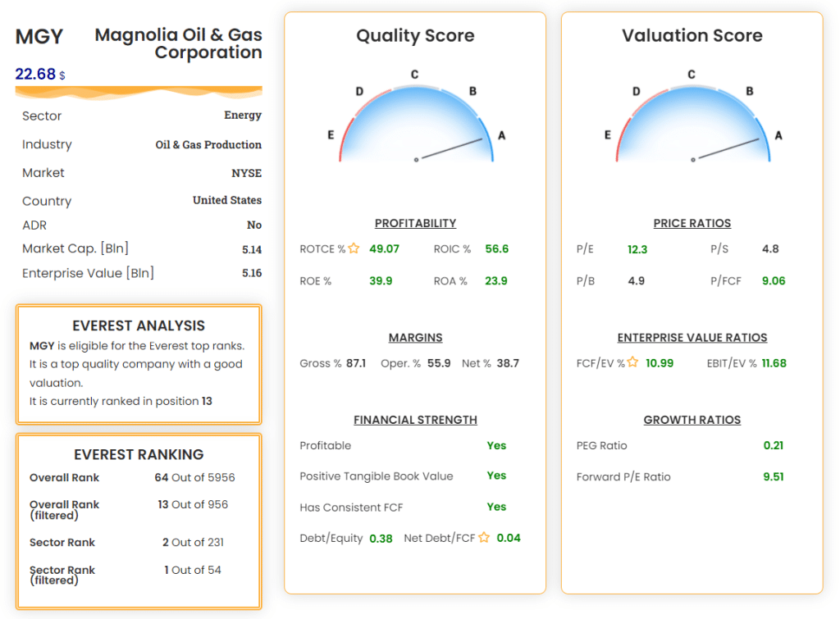Click the Enterprise Value figure 5.16
This screenshot has width=840, height=619.
(x=252, y=273)
